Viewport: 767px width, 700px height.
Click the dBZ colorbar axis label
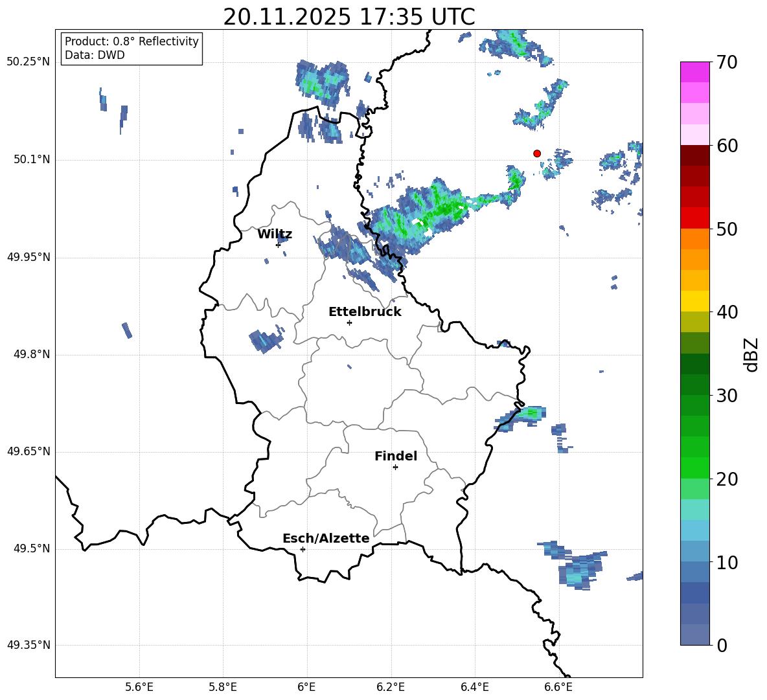coord(751,354)
